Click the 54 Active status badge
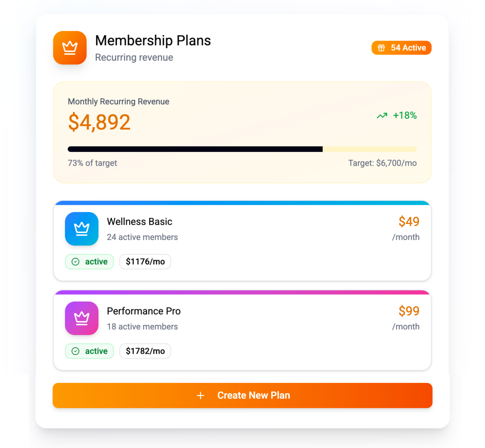The width and height of the screenshot is (485, 448). tap(401, 48)
